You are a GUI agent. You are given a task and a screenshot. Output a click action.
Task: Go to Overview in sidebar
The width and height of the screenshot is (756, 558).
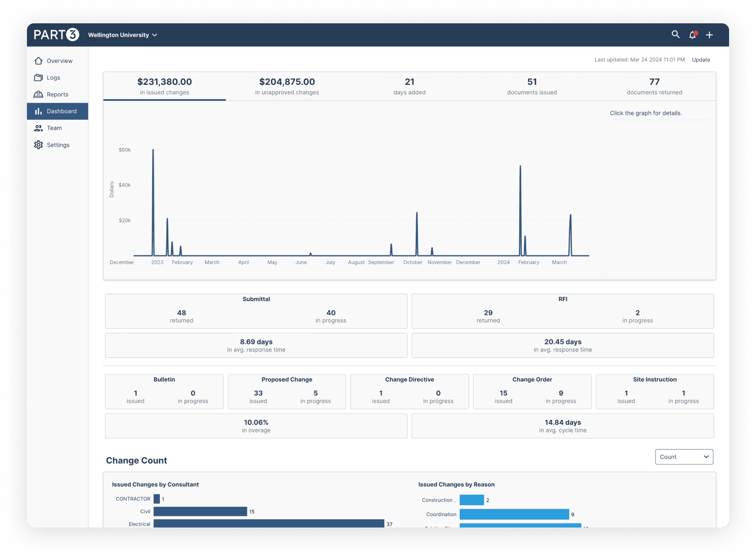57,61
